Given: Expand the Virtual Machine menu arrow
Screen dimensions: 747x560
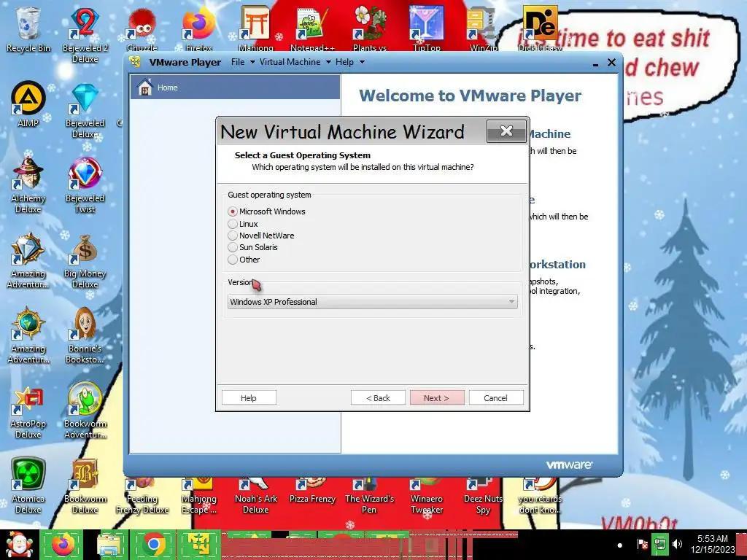Looking at the screenshot, I should click(328, 62).
